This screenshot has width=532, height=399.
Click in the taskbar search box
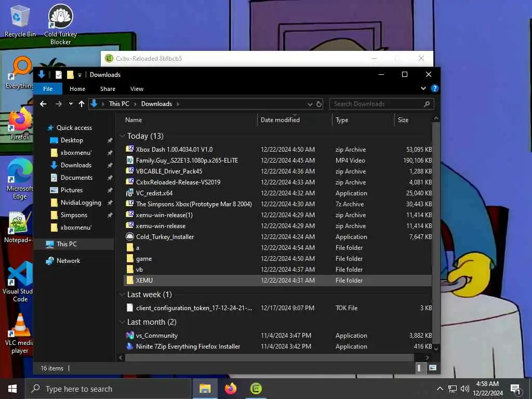click(x=108, y=389)
